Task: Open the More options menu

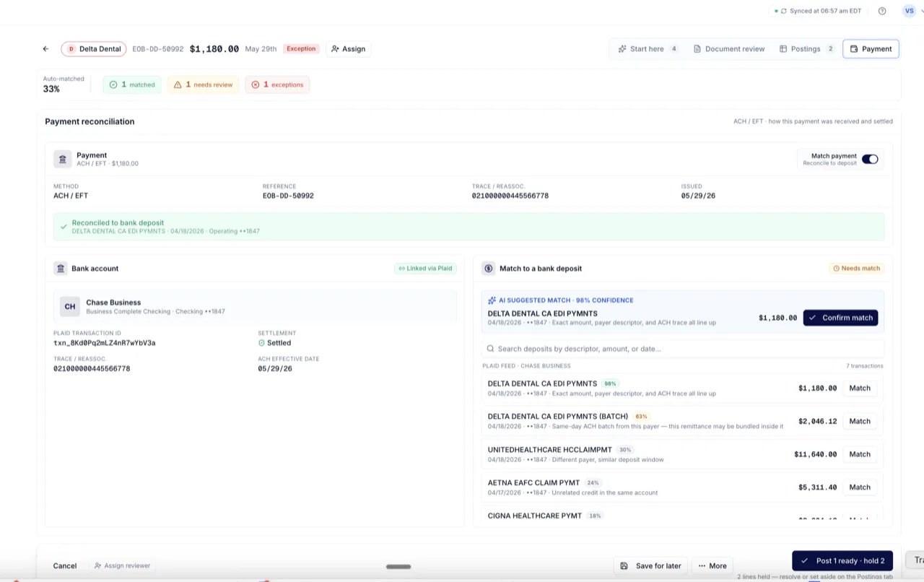Action: pyautogui.click(x=712, y=566)
